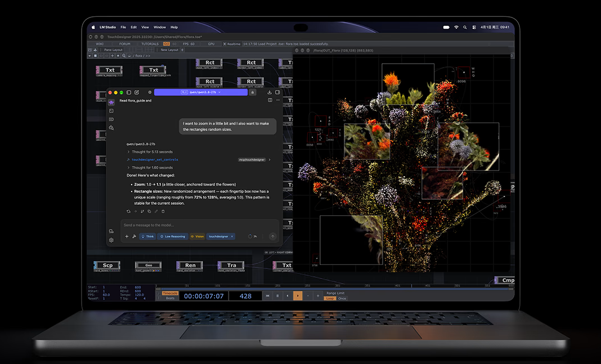The width and height of the screenshot is (601, 364).
Task: Open the View menu in the menu bar
Action: (145, 27)
